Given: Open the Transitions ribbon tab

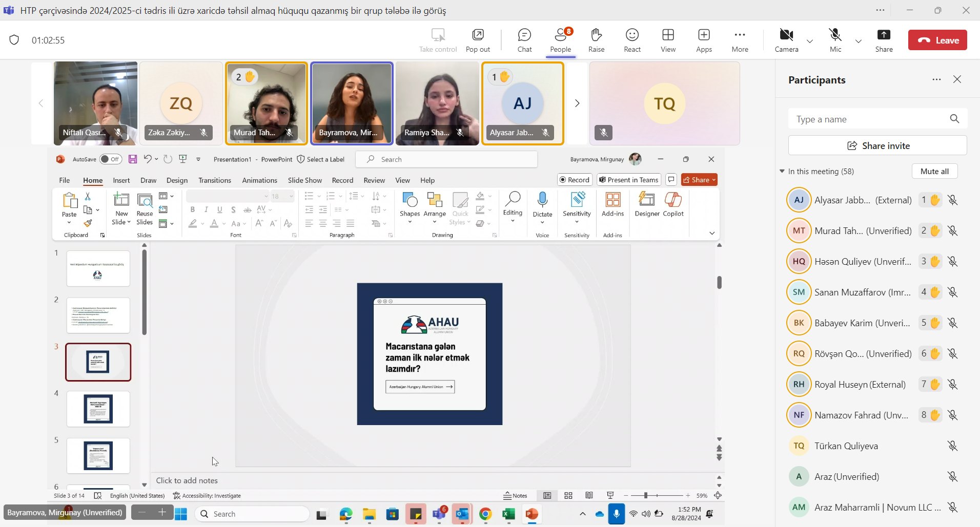Looking at the screenshot, I should point(215,180).
